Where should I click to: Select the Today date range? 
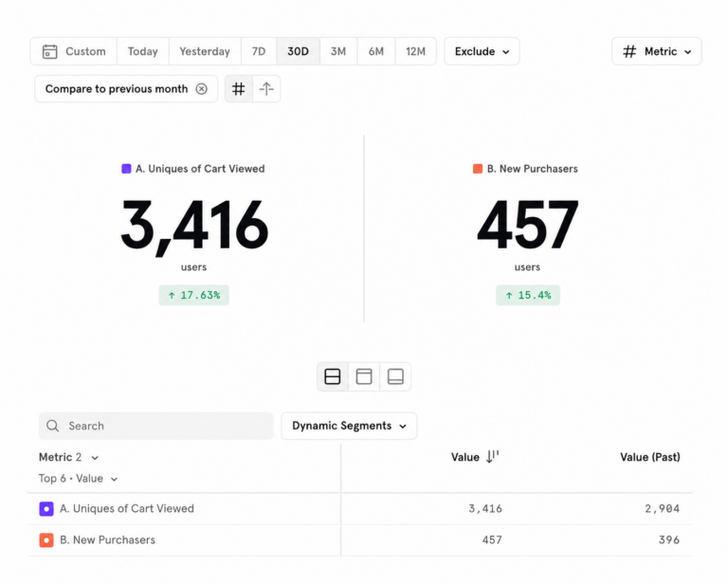143,51
